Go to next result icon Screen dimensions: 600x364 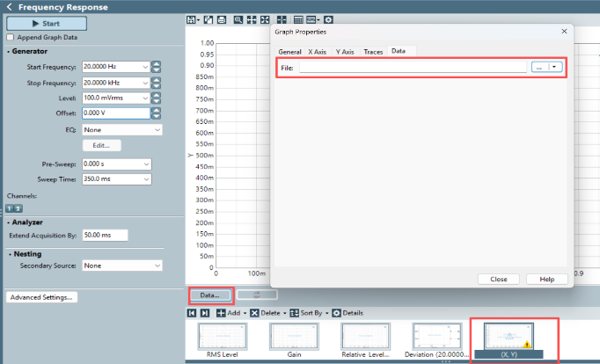(205, 313)
